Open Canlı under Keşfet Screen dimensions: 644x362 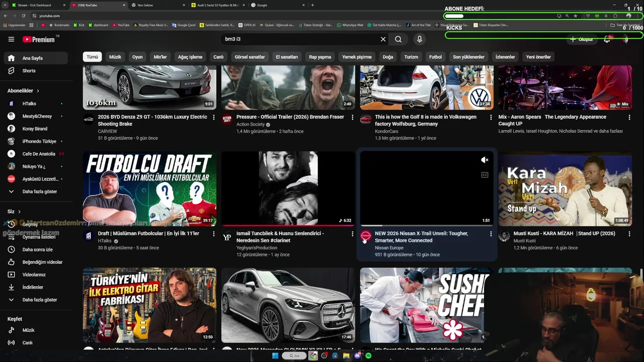pos(35,343)
